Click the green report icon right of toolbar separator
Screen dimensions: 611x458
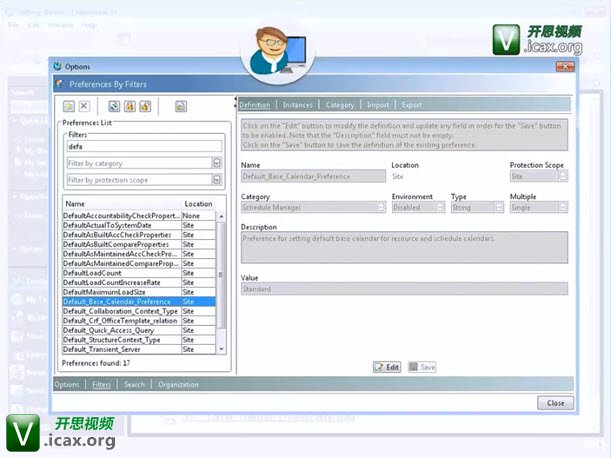pyautogui.click(x=181, y=106)
